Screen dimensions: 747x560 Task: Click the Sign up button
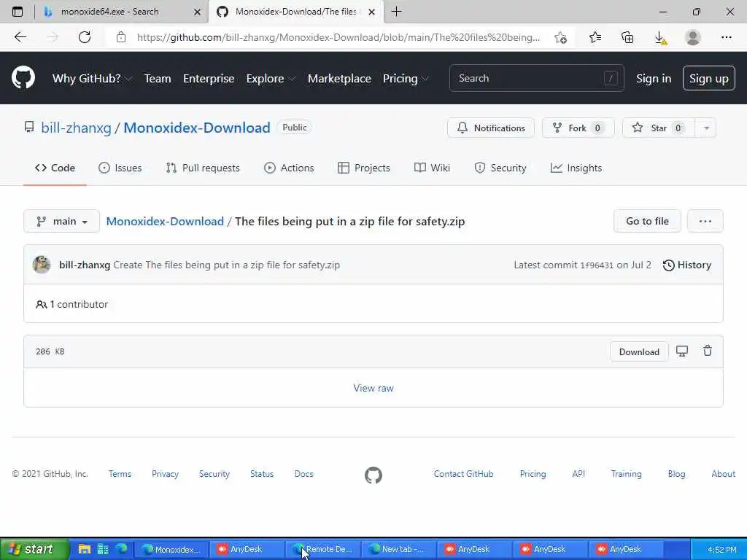tap(708, 78)
